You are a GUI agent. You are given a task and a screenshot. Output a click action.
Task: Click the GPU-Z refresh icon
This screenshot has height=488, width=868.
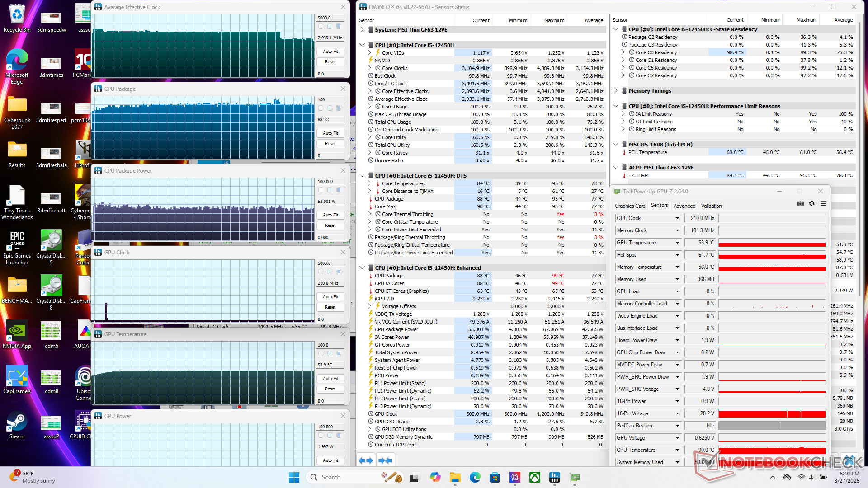[812, 203]
